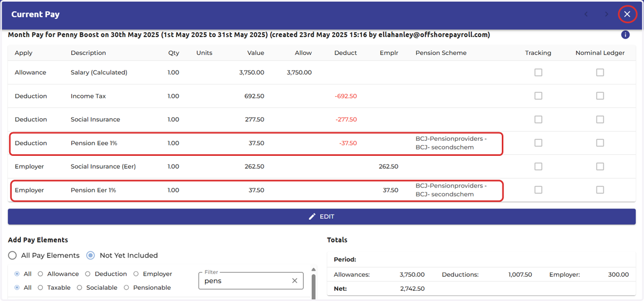Click the Pension Eee 1% description
Screen dimensions: 644x301
(x=93, y=143)
